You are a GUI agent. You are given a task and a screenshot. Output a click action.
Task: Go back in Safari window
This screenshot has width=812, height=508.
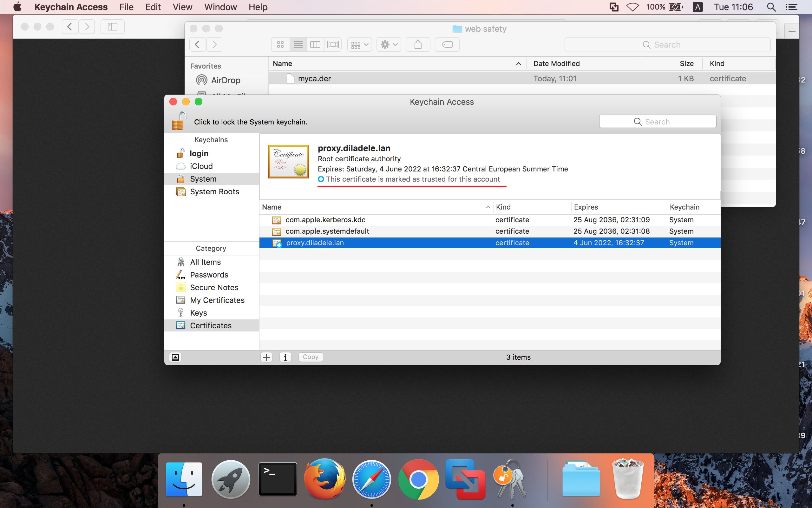pos(70,27)
